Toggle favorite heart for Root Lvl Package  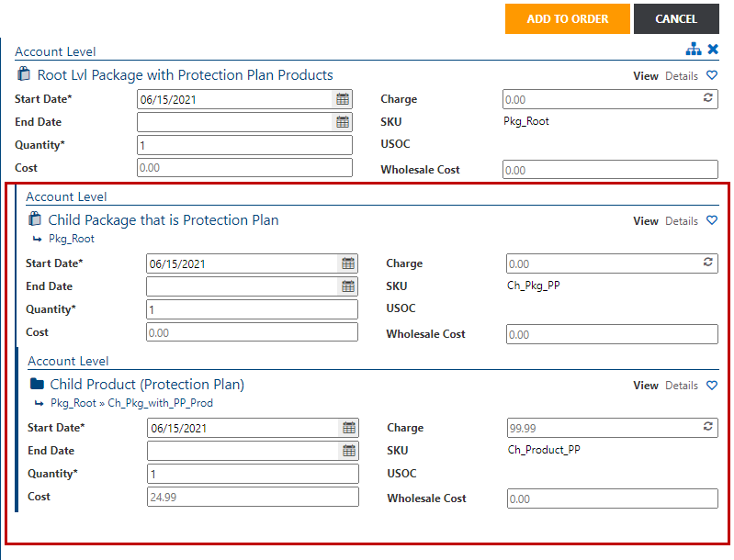(x=712, y=76)
